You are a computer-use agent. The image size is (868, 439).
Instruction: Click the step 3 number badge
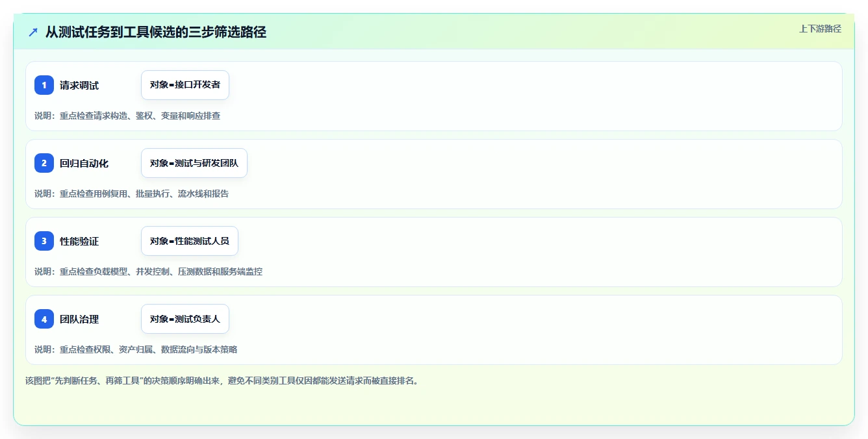pyautogui.click(x=44, y=241)
